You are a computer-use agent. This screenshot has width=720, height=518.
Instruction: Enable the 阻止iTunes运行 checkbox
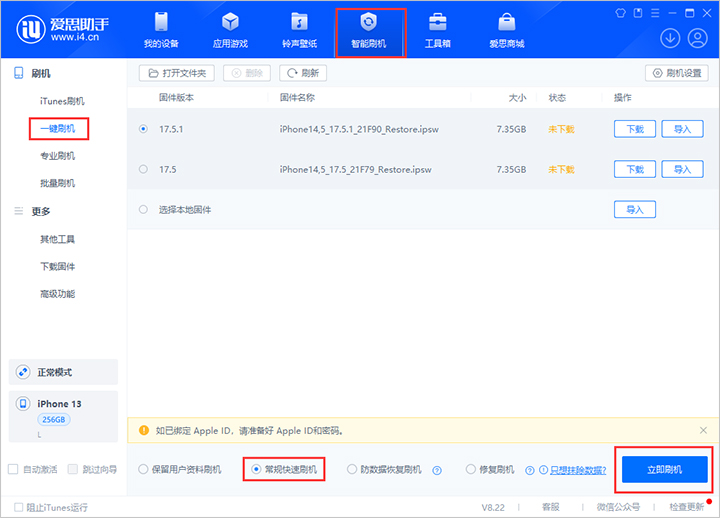tap(18, 507)
